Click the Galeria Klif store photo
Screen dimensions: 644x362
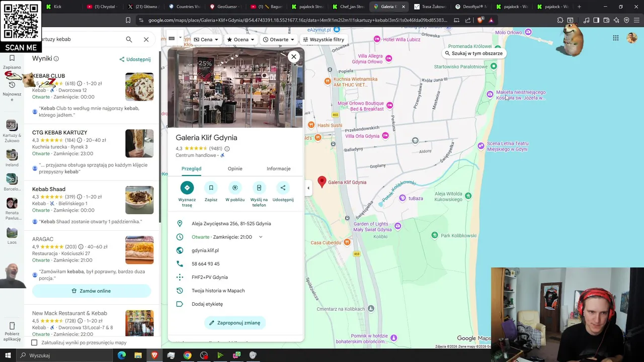coord(235,88)
